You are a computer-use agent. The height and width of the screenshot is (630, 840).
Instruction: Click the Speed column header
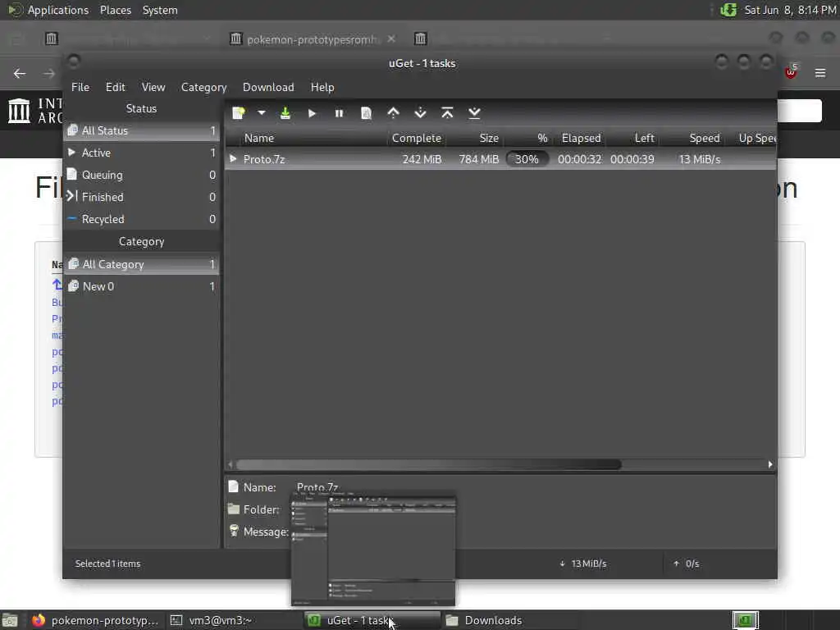[x=693, y=138]
